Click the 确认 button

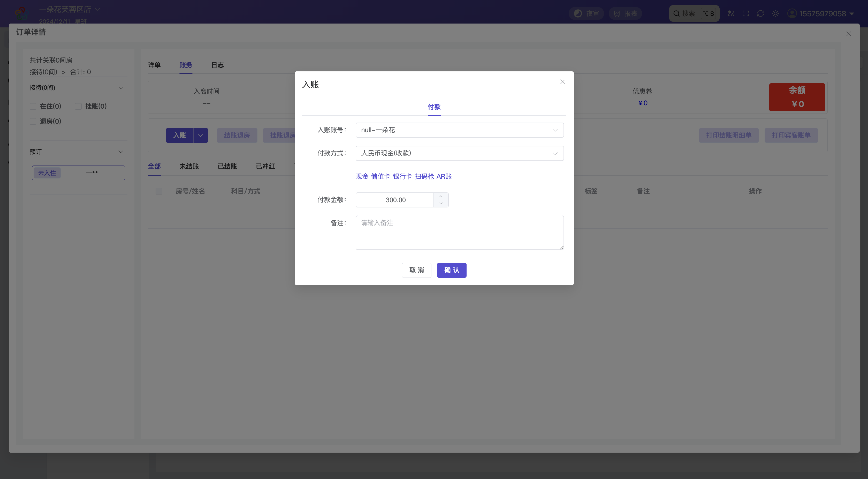point(452,270)
